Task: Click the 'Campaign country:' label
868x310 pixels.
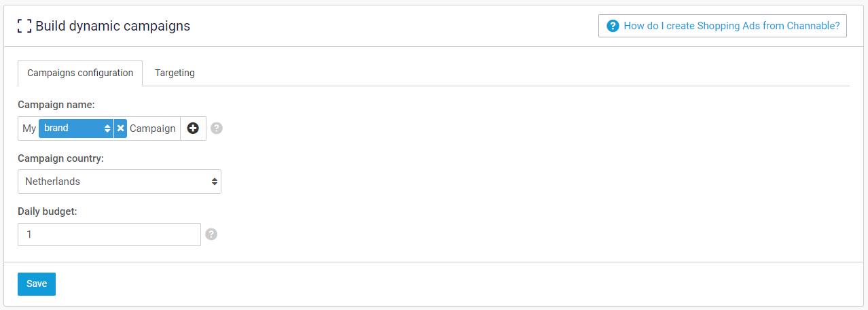Action: pos(60,158)
